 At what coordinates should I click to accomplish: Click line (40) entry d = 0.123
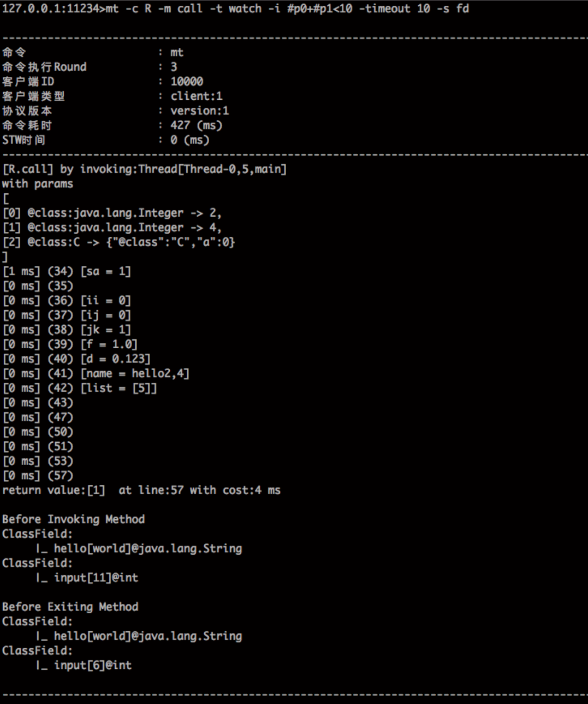click(x=76, y=359)
